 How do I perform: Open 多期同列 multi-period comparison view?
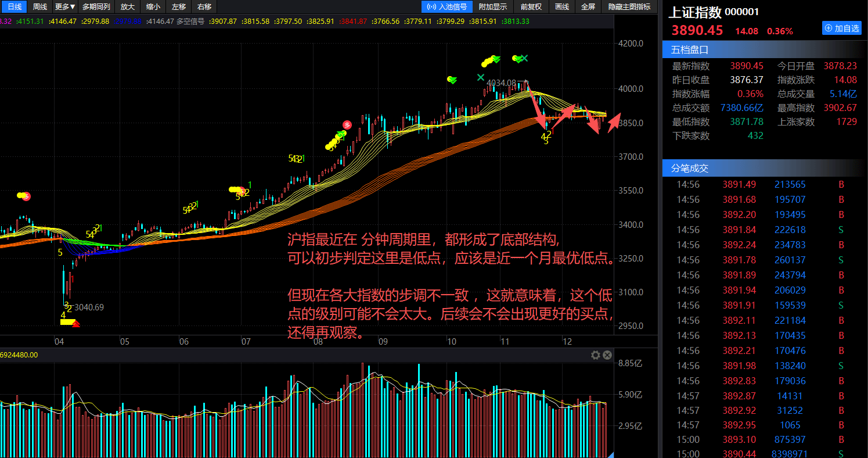tap(96, 7)
